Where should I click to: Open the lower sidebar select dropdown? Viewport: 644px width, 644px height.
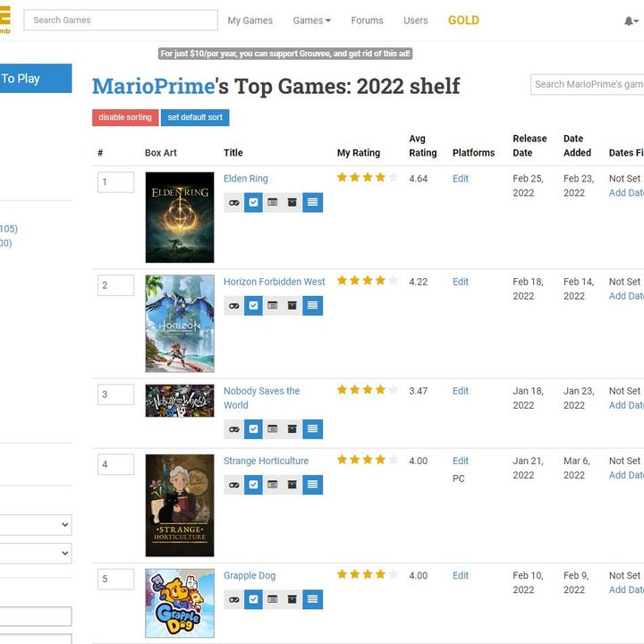click(36, 554)
